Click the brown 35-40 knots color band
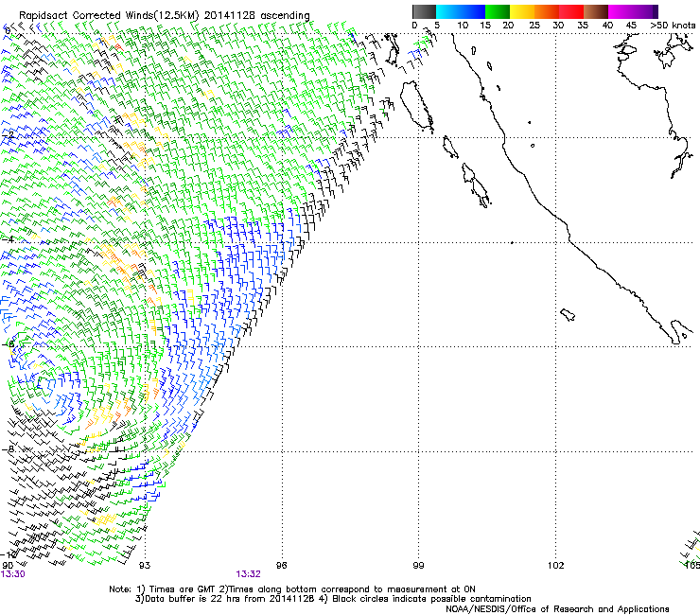Viewport: 700px width, 615px height. 596,11
